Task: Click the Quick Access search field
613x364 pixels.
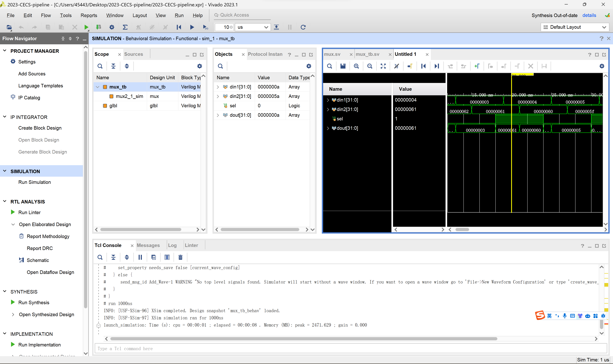Action: (x=242, y=15)
